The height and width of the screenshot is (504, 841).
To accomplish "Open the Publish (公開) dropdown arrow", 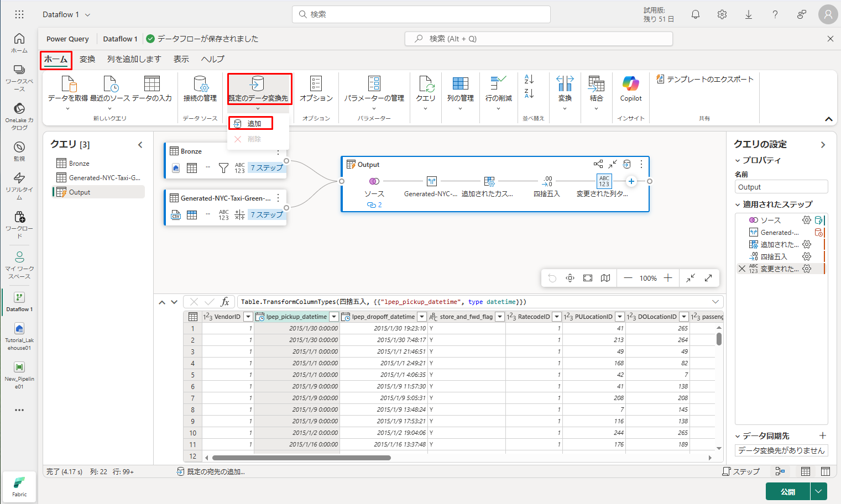I will pos(819,491).
